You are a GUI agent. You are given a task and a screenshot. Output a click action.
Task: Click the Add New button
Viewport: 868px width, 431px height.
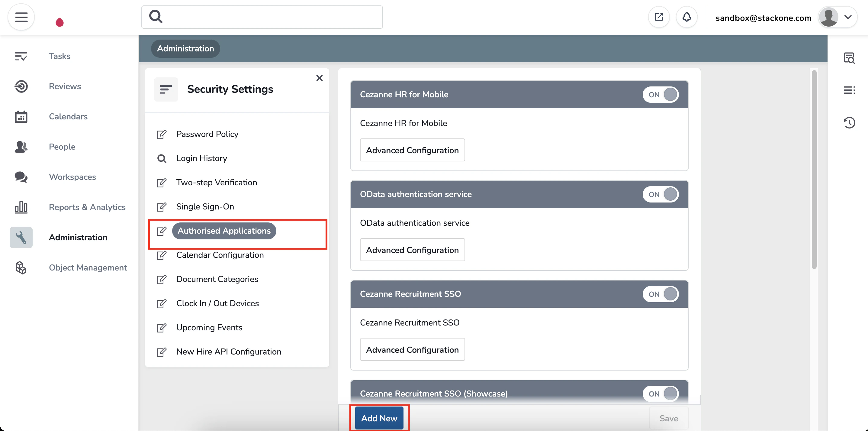coord(379,418)
